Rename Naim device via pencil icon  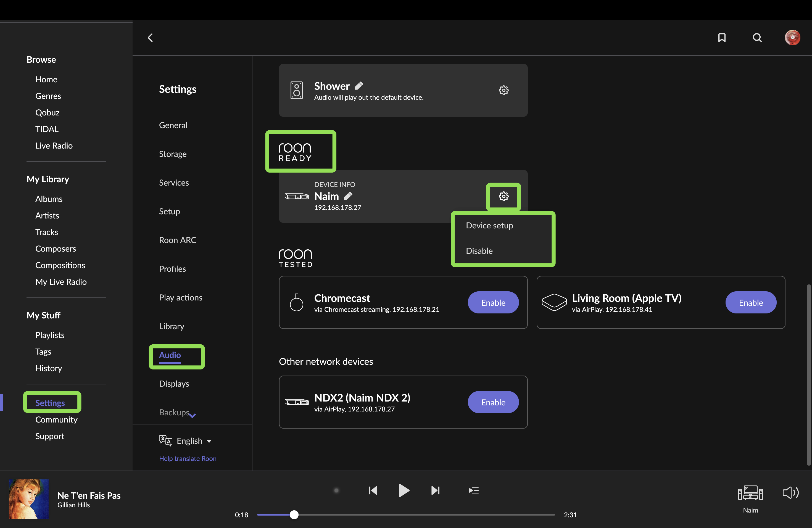[348, 196]
